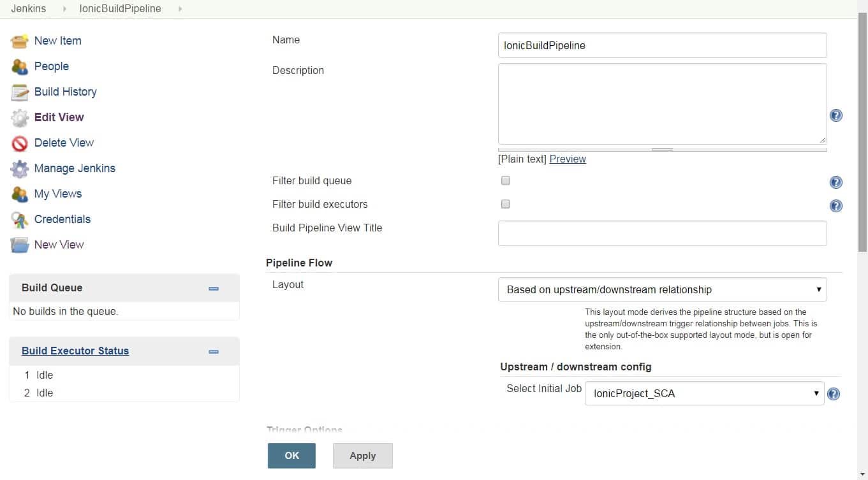868x480 pixels.
Task: Click the Description resize handle bar
Action: tap(662, 150)
